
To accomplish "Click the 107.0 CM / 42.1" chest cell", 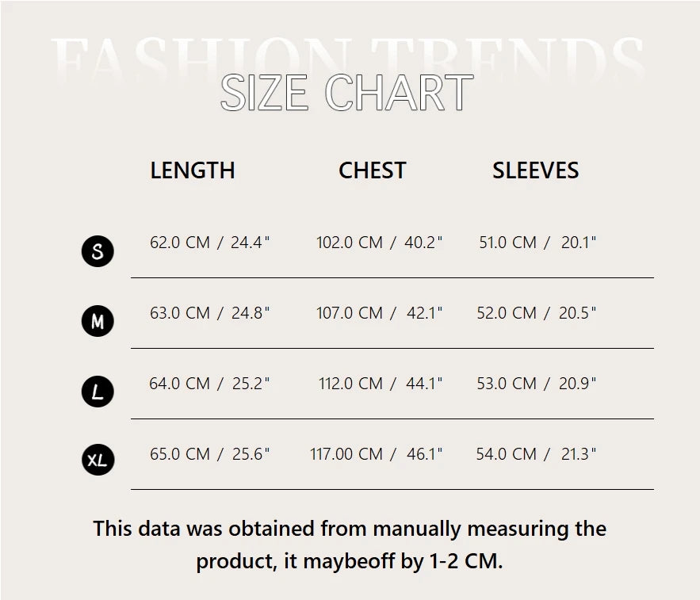I will (379, 313).
